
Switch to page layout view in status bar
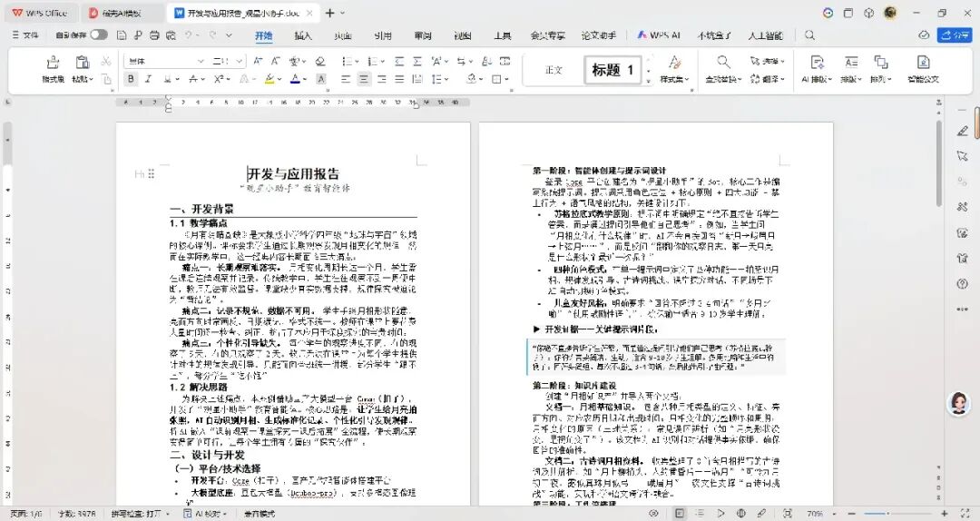point(680,514)
